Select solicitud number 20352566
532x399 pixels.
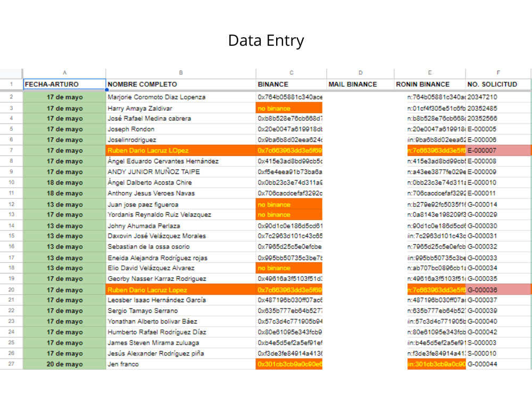click(x=498, y=119)
